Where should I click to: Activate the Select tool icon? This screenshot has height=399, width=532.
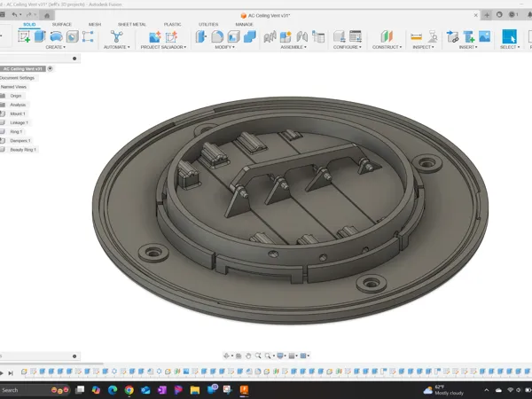[x=509, y=36]
